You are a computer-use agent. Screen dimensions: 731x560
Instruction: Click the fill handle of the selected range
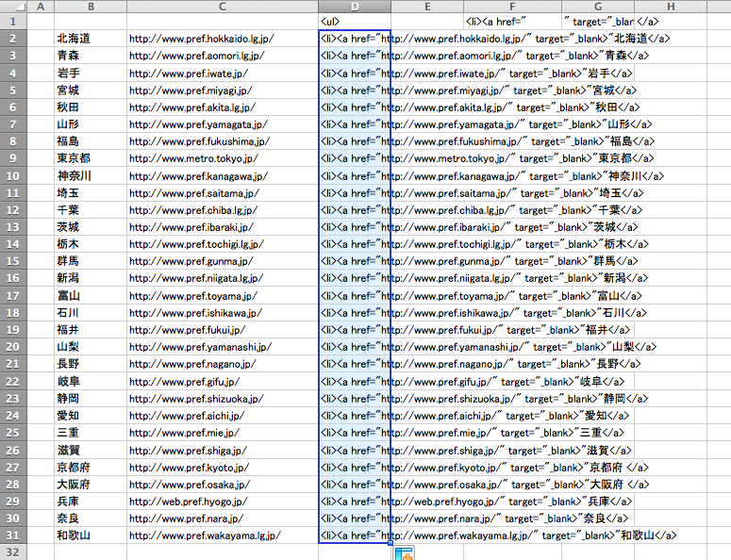coord(390,544)
